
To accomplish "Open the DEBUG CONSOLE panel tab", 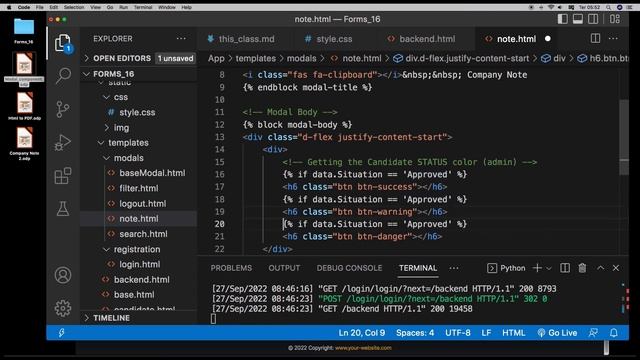I will coord(349,268).
